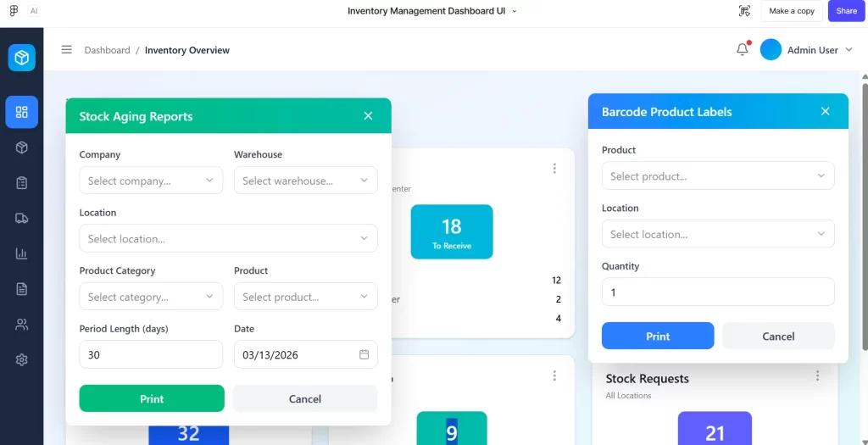The height and width of the screenshot is (445, 868).
Task: Click the Figma logo icon
Action: pyautogui.click(x=14, y=11)
